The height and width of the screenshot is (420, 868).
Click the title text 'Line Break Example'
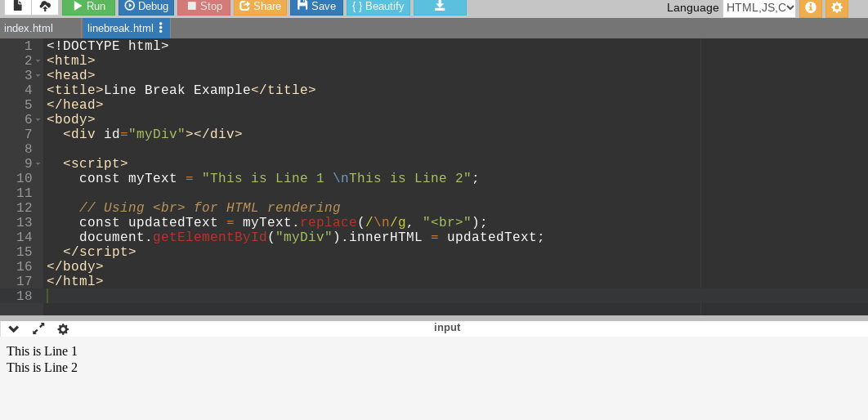coord(177,90)
